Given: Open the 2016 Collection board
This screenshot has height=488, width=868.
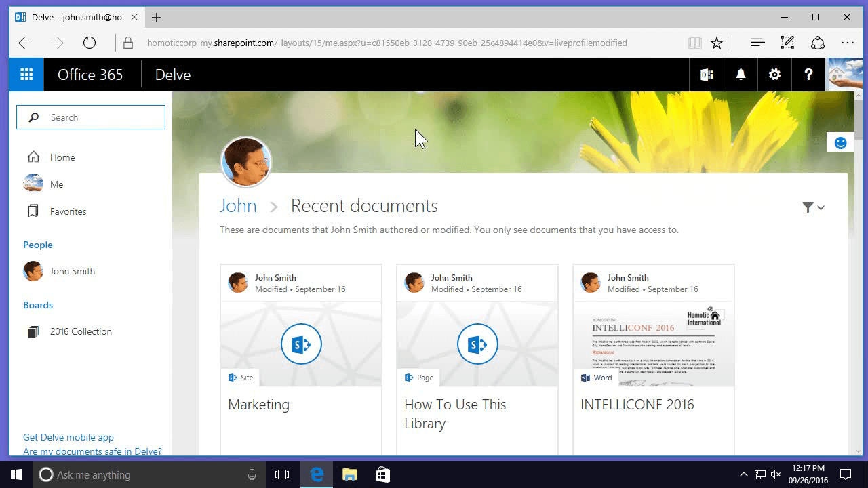Looking at the screenshot, I should coord(79,331).
